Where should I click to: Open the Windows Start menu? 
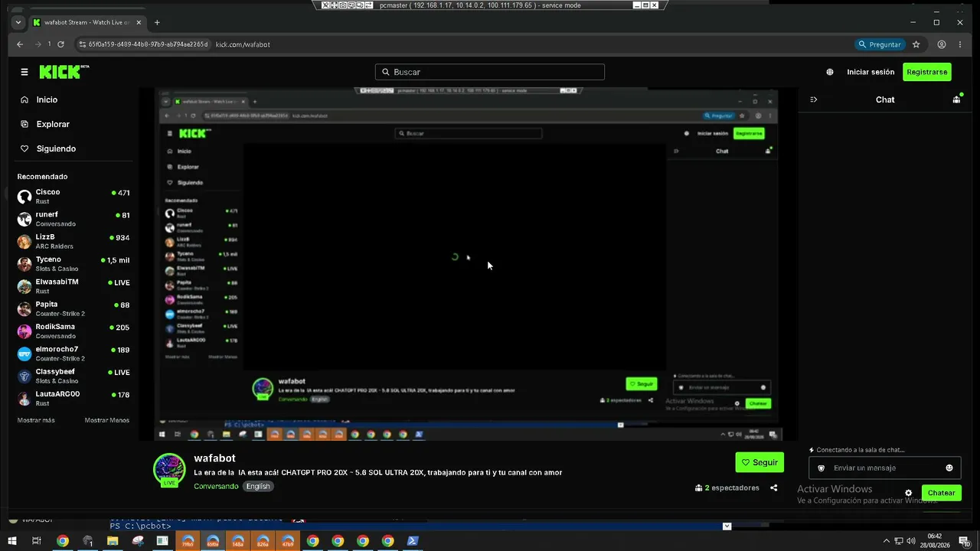click(11, 541)
